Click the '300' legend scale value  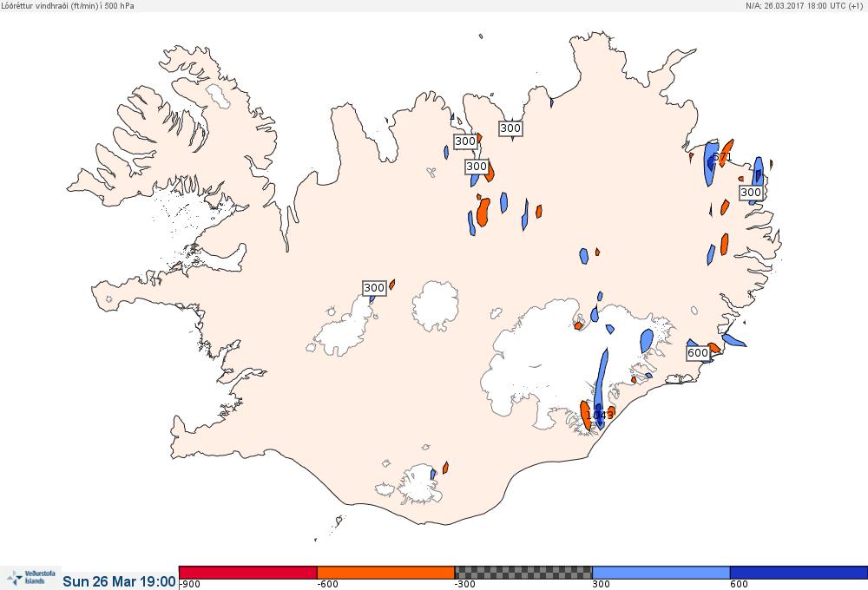(x=602, y=585)
